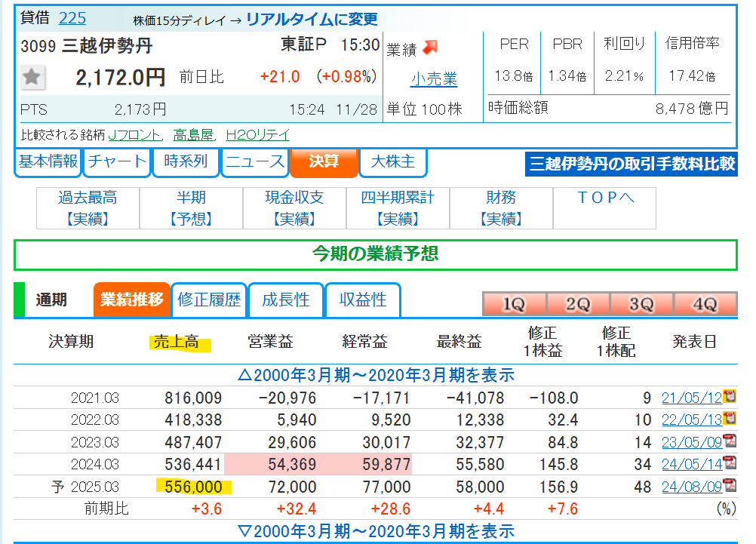This screenshot has height=544, width=756.
Task: Open PDF icon next to 24/08/09
Action: coord(730,484)
